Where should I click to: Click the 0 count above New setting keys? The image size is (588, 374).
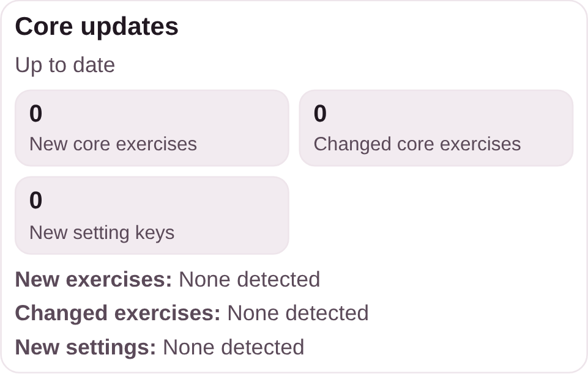point(36,200)
